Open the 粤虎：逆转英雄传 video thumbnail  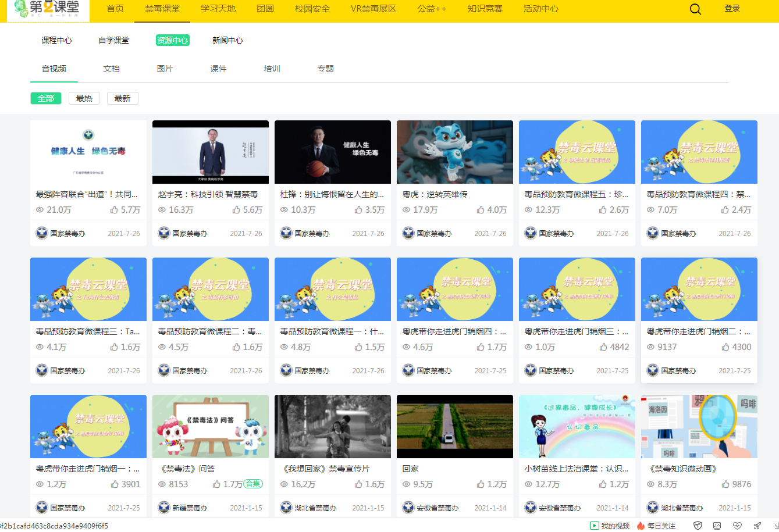454,152
